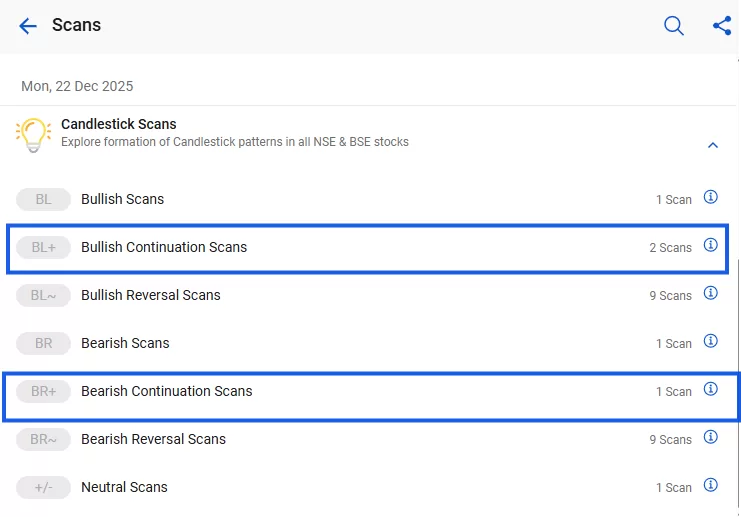Viewport: 742px width, 517px height.
Task: Show info for Bullish Reversal Scans
Action: [x=711, y=294]
